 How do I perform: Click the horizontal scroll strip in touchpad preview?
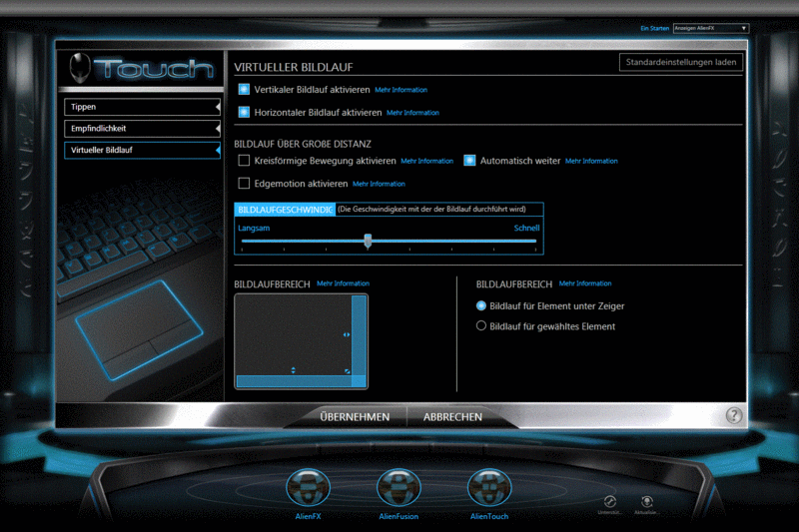click(x=295, y=382)
